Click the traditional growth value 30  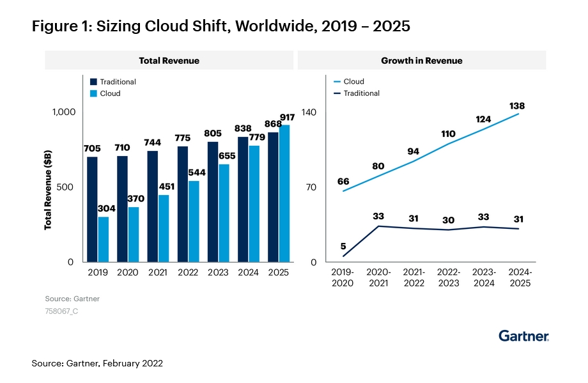pyautogui.click(x=449, y=220)
